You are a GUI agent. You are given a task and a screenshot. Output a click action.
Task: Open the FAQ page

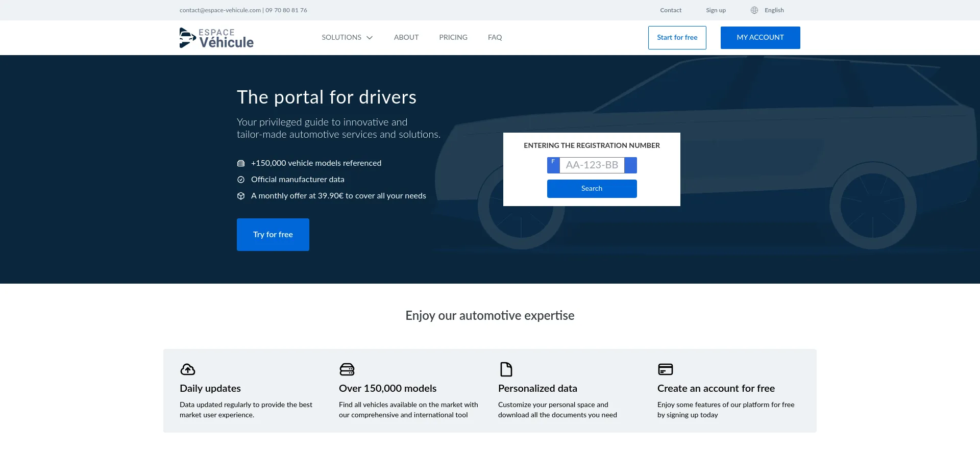(495, 38)
